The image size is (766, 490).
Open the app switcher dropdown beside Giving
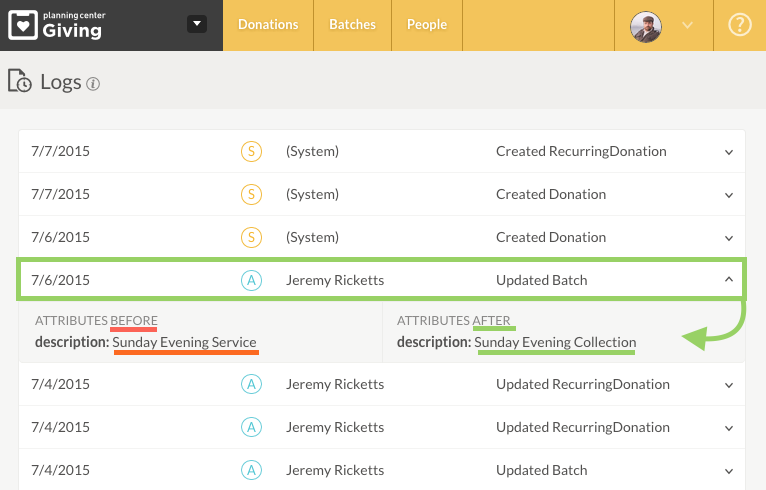coord(197,24)
